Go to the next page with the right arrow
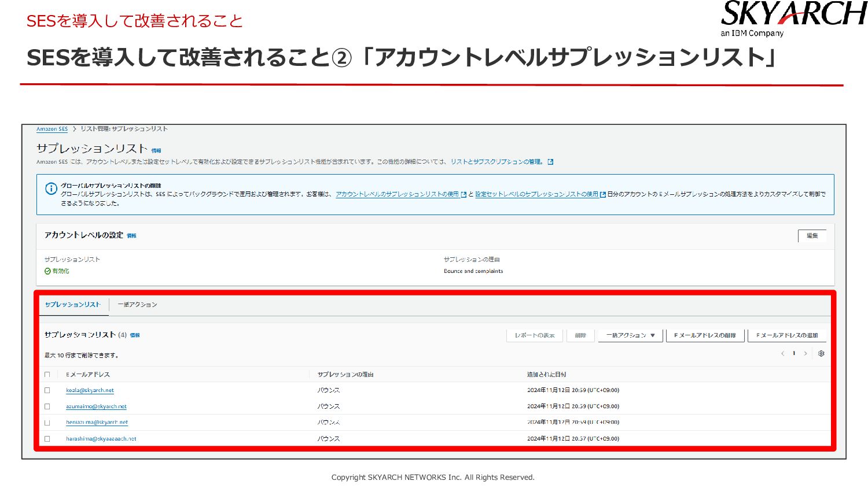The height and width of the screenshot is (488, 868). [805, 353]
